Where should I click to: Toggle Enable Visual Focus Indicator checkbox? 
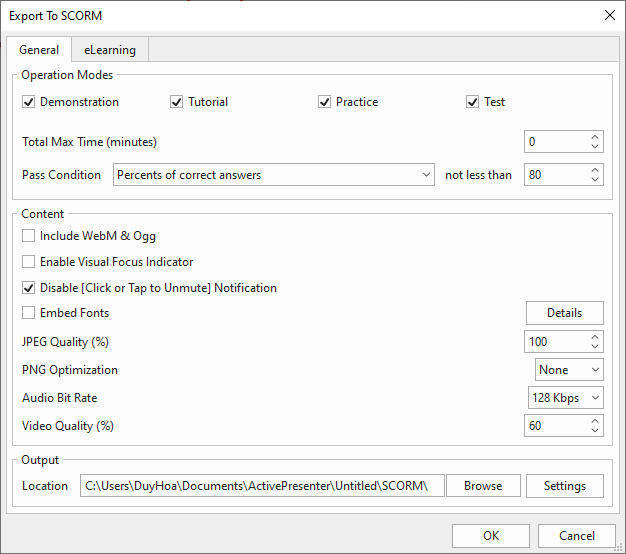coord(28,261)
